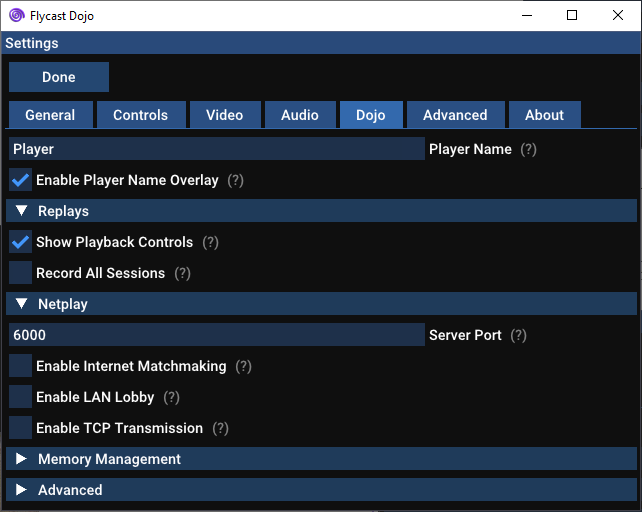Screen dimensions: 642x512
Task: Show help for Enable LAN Lobby
Action: point(172,397)
